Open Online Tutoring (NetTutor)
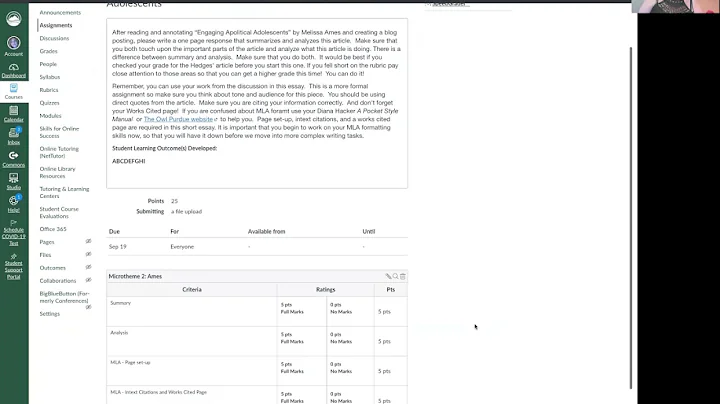The height and width of the screenshot is (404, 720). [59, 152]
